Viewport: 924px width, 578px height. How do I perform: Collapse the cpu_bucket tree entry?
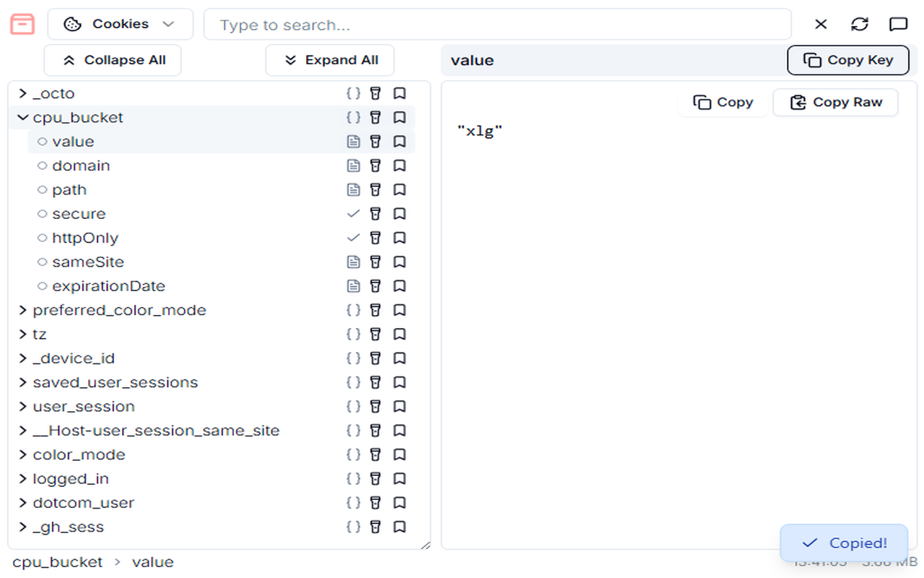pyautogui.click(x=22, y=117)
